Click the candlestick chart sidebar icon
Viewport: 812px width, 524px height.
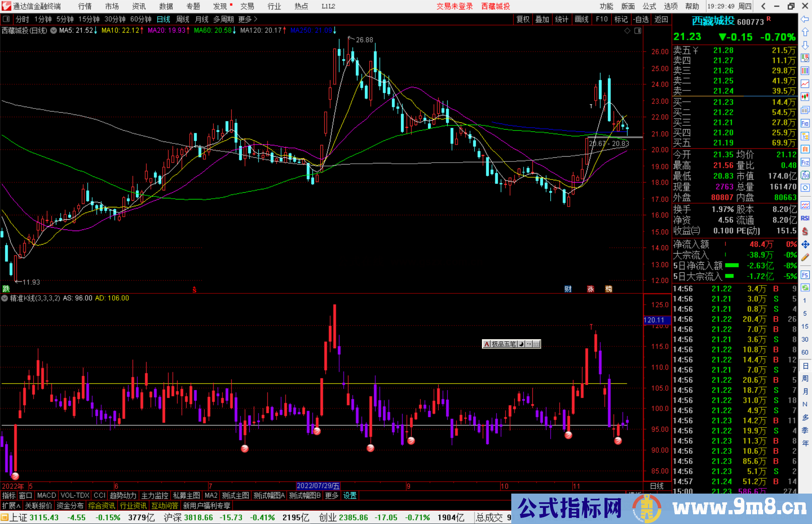(805, 97)
